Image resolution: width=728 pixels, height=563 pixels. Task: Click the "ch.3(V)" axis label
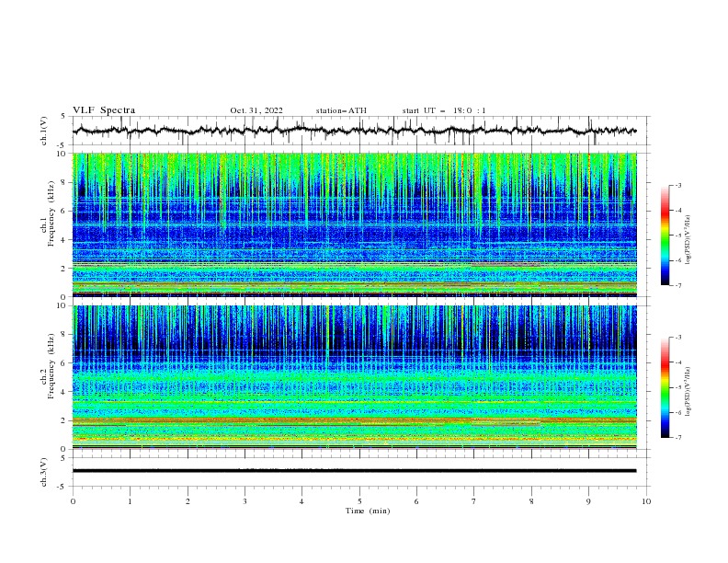pyautogui.click(x=44, y=472)
